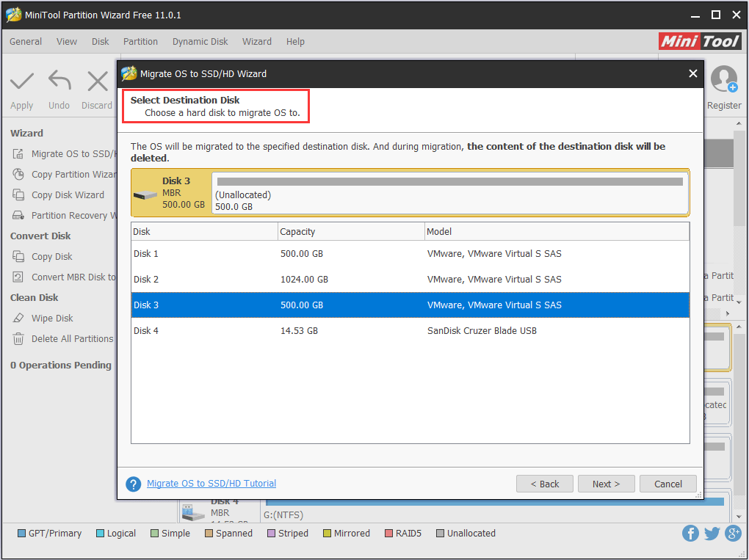749x560 pixels.
Task: Open the Facebook social icon
Action: pyautogui.click(x=690, y=533)
